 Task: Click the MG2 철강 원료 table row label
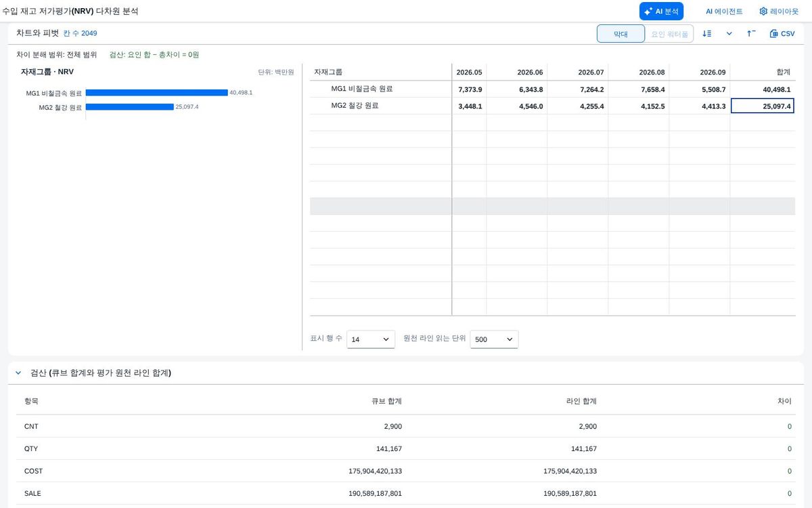(x=355, y=106)
